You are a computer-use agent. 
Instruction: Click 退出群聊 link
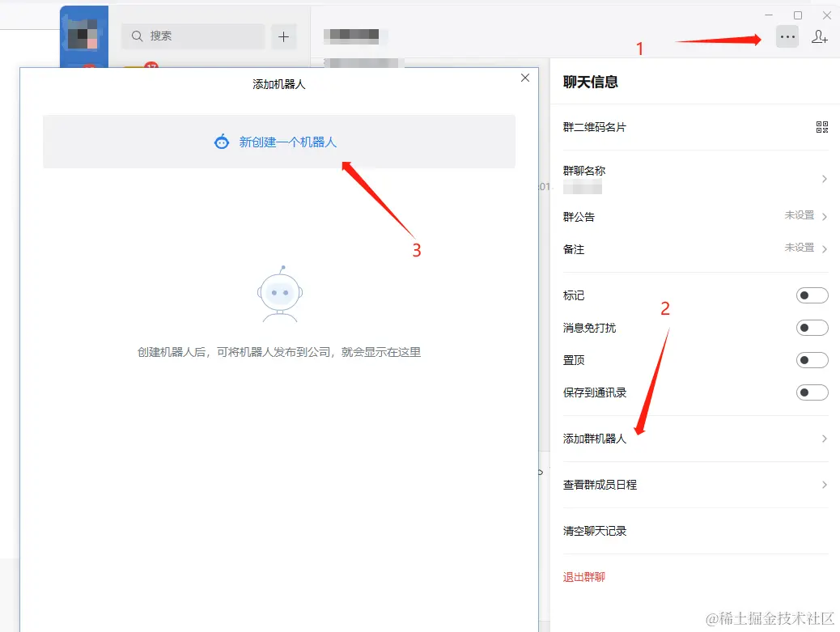(x=584, y=577)
